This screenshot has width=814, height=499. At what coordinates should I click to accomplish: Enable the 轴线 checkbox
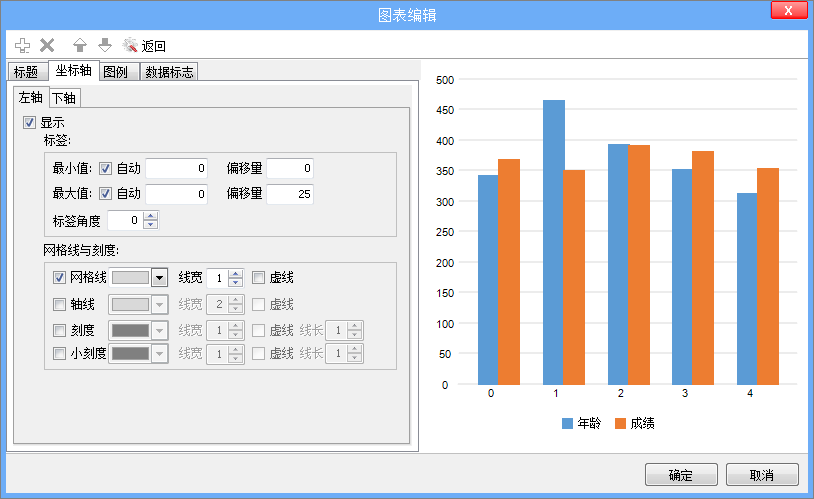pyautogui.click(x=59, y=304)
